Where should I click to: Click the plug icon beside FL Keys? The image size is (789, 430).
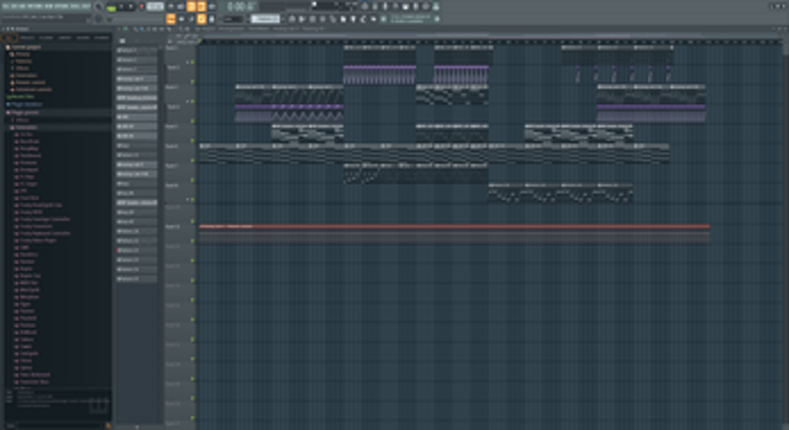click(x=17, y=177)
